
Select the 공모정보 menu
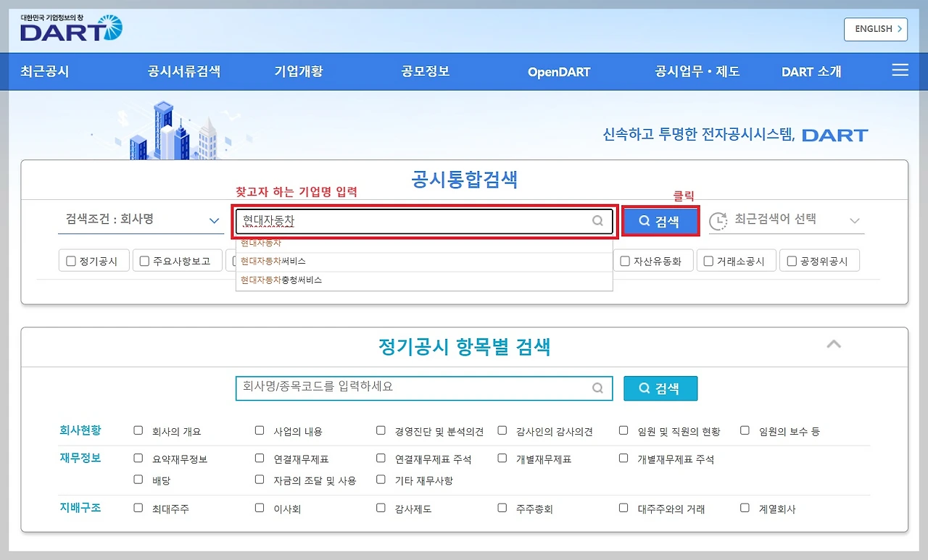pos(426,71)
